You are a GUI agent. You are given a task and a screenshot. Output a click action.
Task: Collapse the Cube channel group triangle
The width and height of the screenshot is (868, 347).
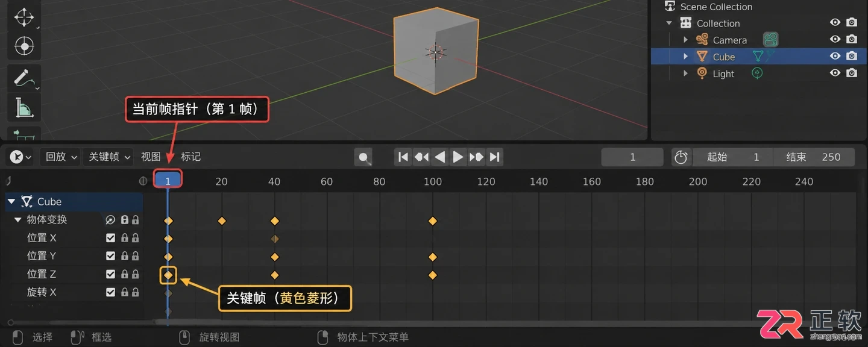coord(11,202)
